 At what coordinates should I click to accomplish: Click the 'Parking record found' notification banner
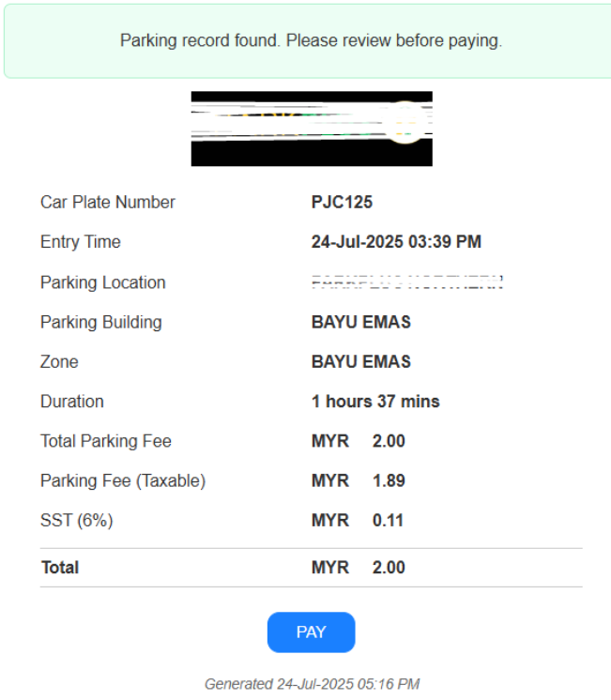point(308,41)
